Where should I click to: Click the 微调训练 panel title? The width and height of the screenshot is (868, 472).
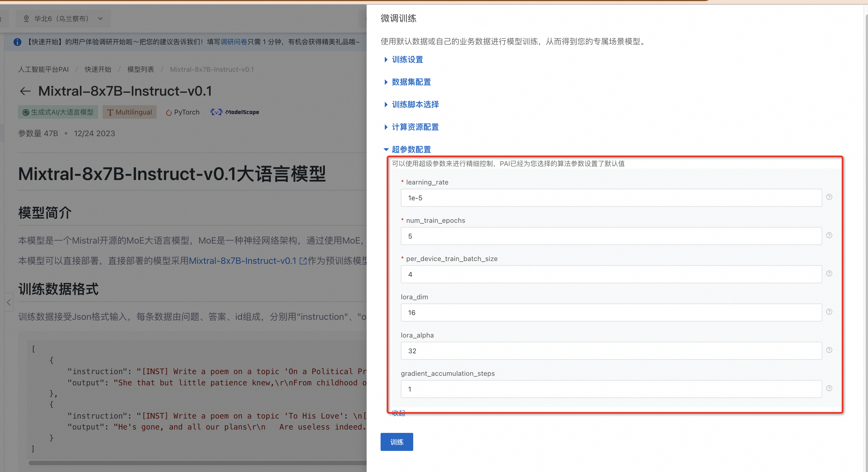pyautogui.click(x=398, y=18)
